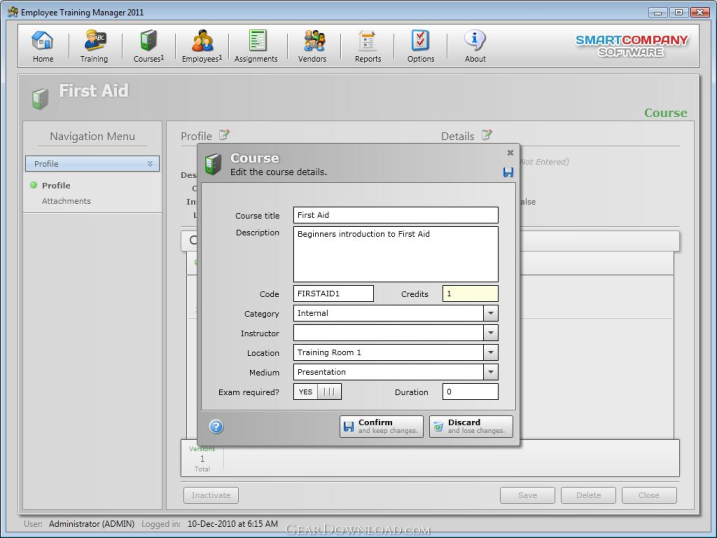
Task: Open the Employees toolbar icon
Action: (x=202, y=46)
